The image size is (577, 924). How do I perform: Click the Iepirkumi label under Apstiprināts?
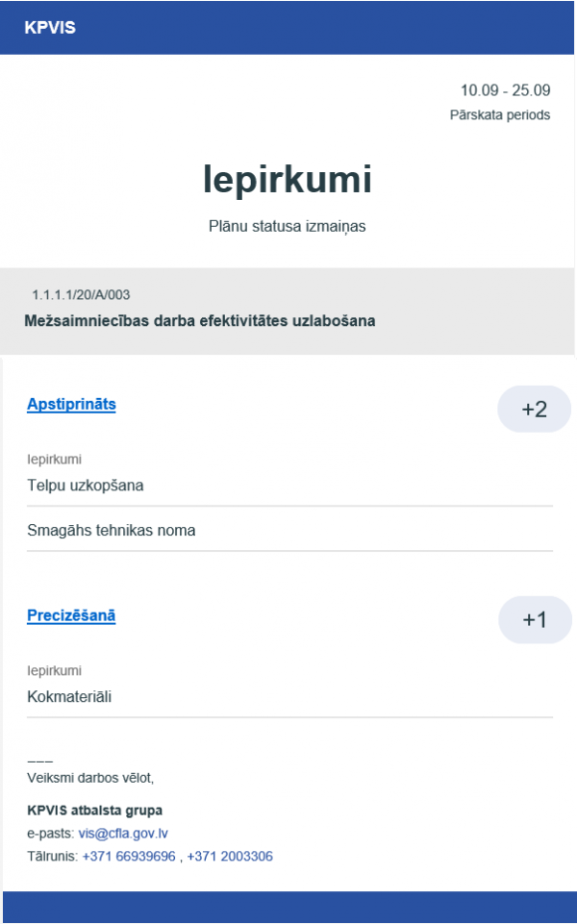(x=54, y=460)
